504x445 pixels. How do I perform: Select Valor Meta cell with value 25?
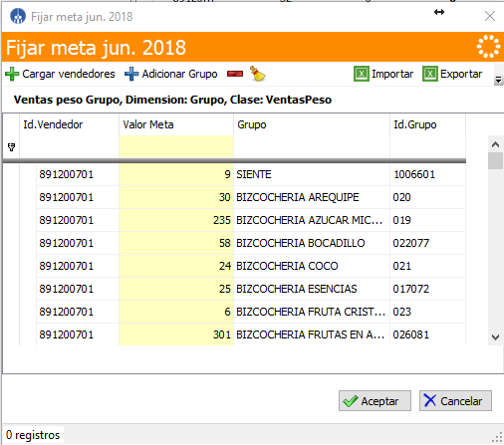(176, 289)
